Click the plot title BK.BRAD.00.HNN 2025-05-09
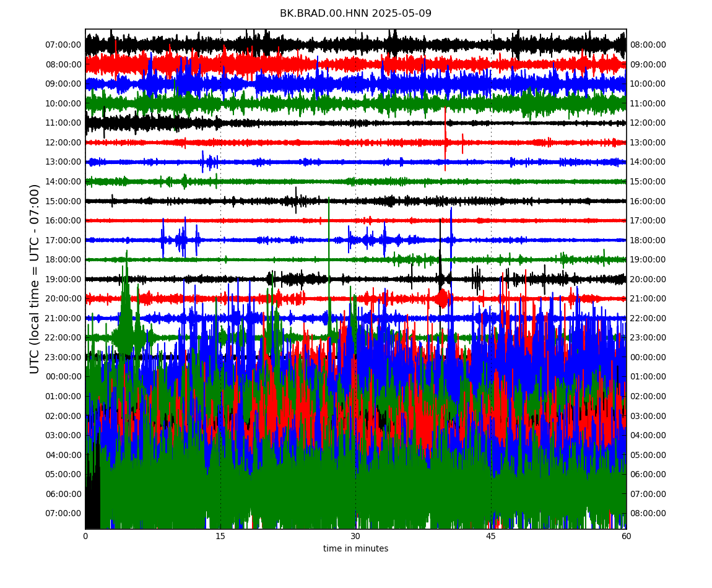Screen dimensions: 712x588 coord(355,13)
